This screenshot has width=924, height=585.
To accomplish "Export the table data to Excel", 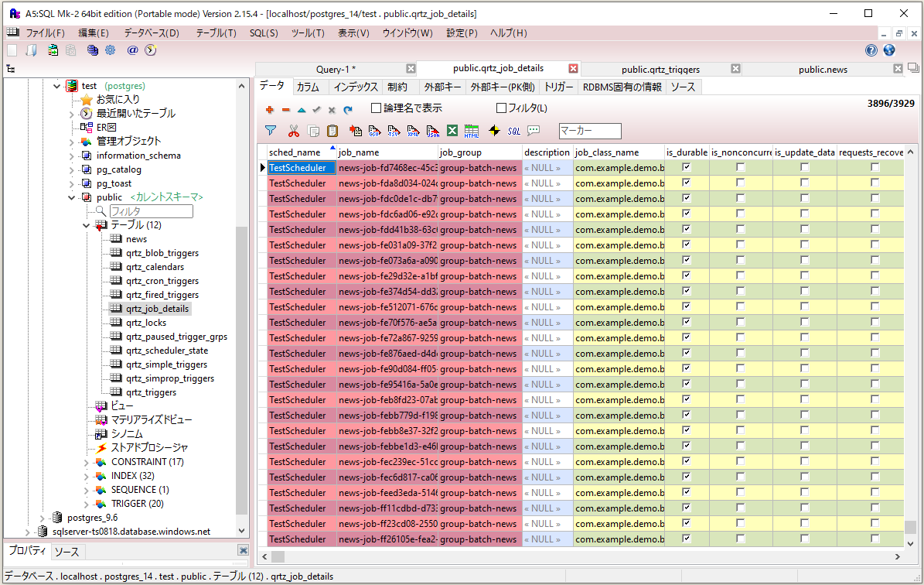I will (452, 131).
